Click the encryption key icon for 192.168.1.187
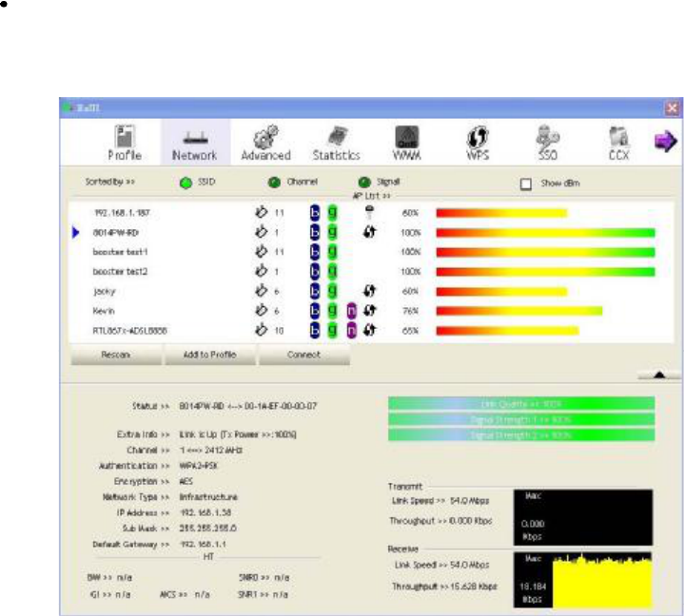 (369, 212)
